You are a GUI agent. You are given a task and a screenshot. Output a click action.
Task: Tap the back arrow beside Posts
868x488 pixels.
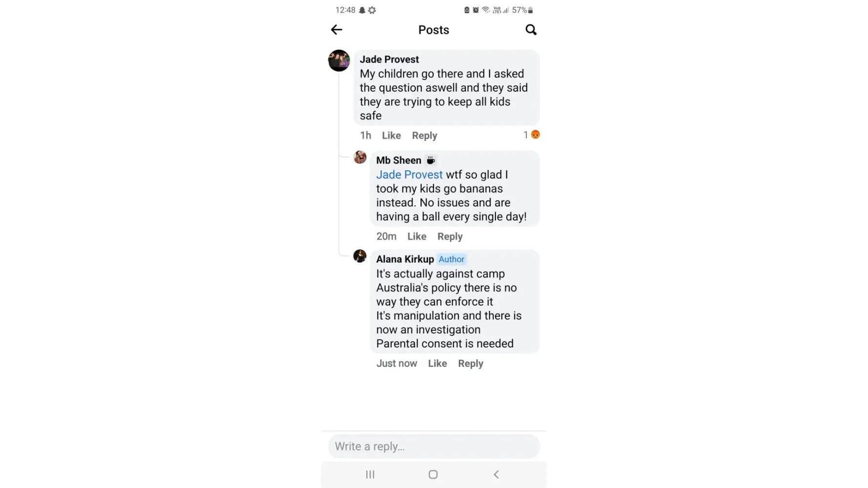click(336, 30)
